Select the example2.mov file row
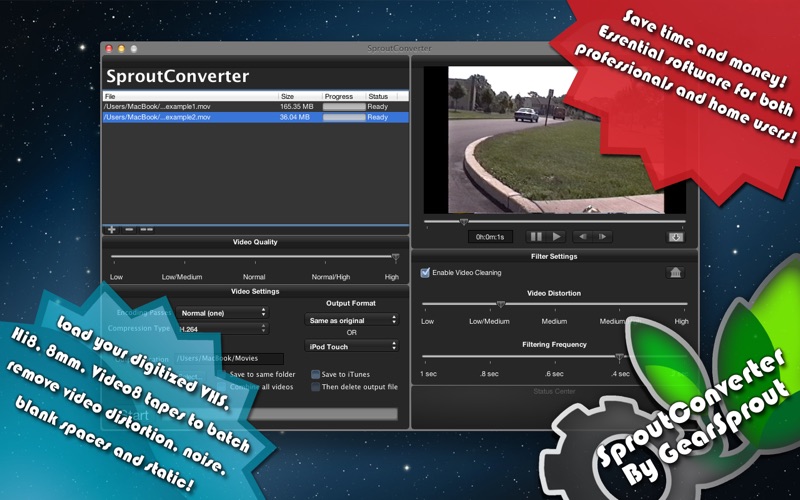 point(256,117)
